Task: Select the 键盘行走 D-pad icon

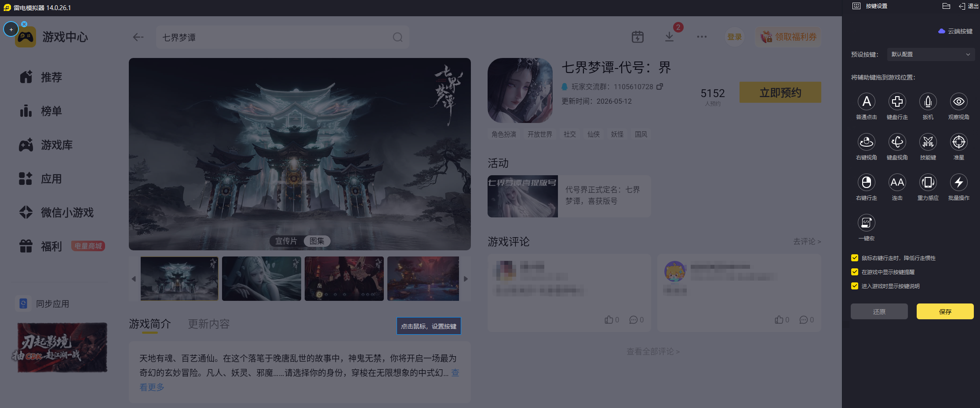Action: tap(897, 101)
